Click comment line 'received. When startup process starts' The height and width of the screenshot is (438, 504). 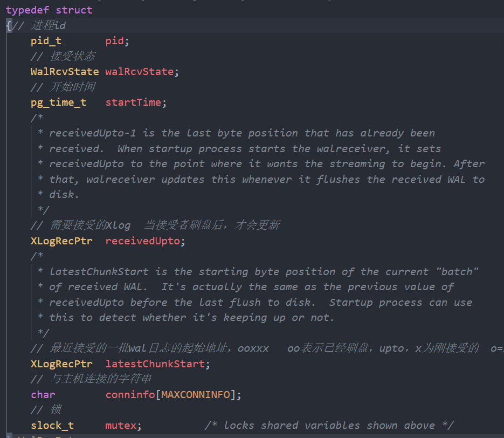pos(239,148)
